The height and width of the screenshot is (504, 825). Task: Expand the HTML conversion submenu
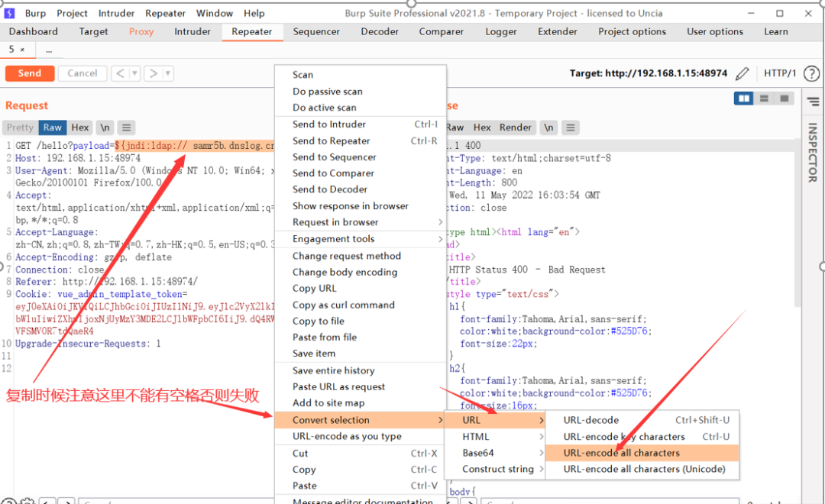tap(495, 437)
